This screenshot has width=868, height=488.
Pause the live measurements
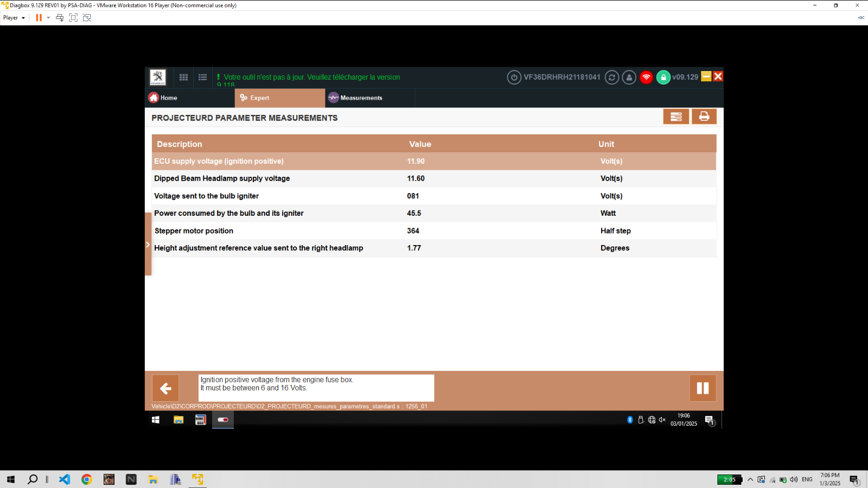pos(703,388)
